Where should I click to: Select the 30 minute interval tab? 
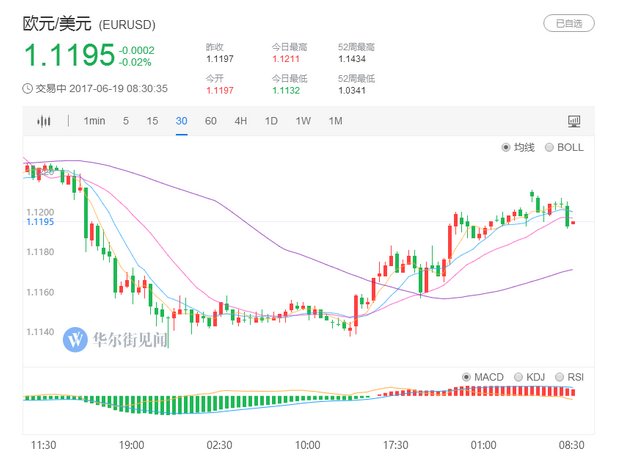[x=181, y=121]
